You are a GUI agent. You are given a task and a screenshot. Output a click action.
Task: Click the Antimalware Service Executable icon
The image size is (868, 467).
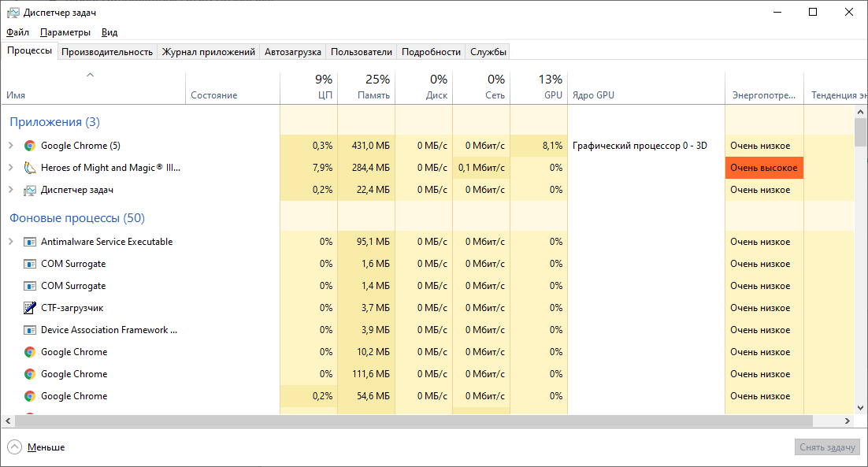pos(30,242)
